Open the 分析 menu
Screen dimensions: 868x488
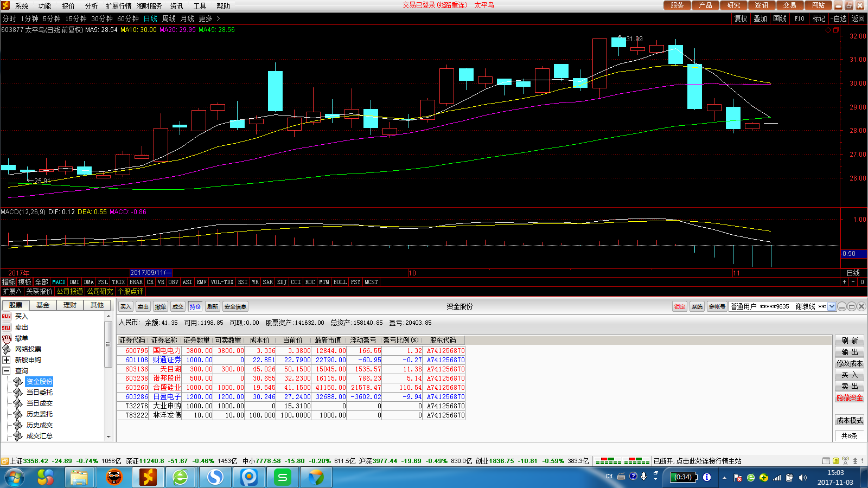point(91,6)
